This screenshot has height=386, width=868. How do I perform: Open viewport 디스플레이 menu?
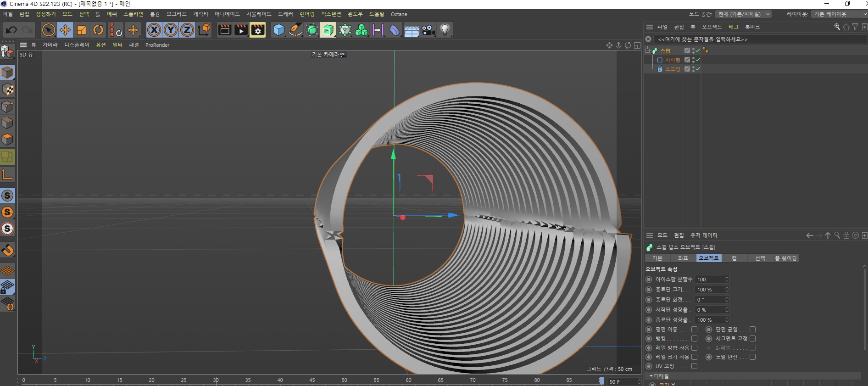[77, 45]
